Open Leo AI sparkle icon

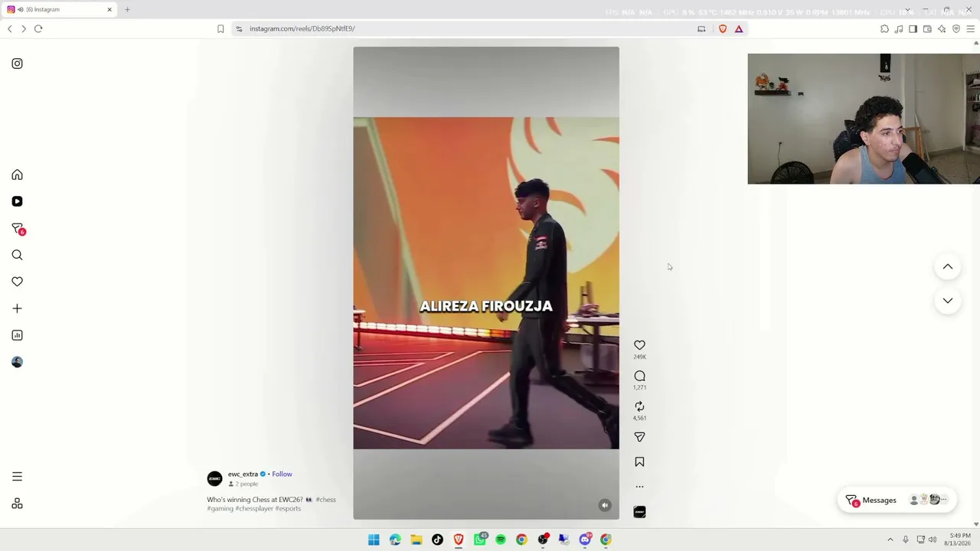coord(942,28)
